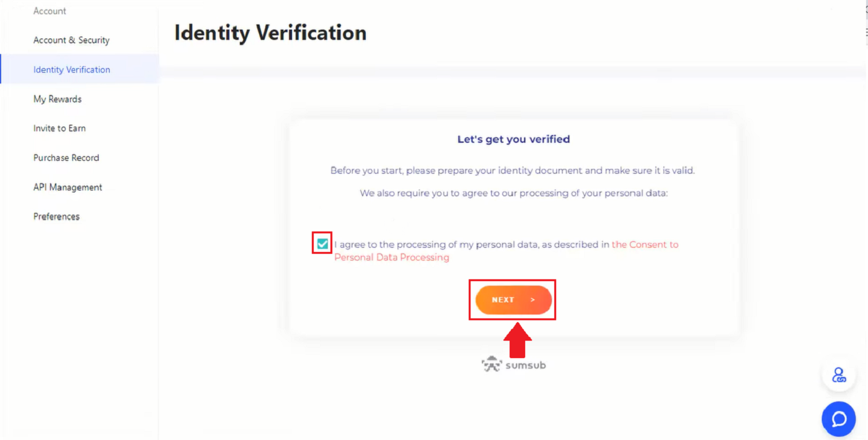
Task: Click the Account section label
Action: click(50, 11)
